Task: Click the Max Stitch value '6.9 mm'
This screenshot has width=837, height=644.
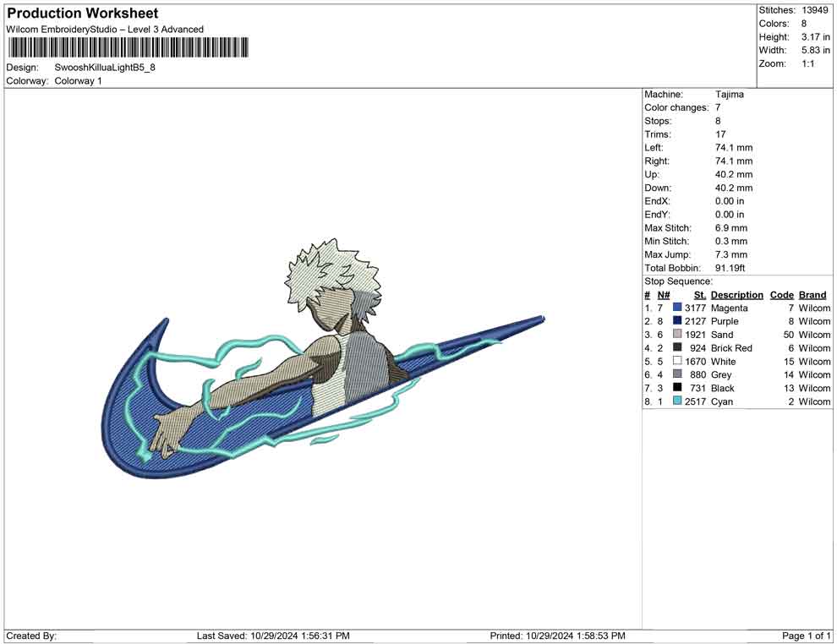Action: (x=731, y=228)
